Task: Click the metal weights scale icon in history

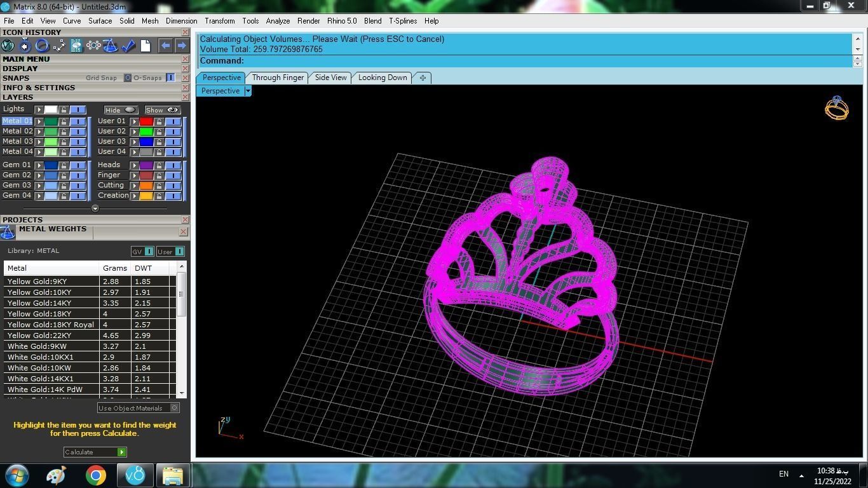Action: (111, 45)
